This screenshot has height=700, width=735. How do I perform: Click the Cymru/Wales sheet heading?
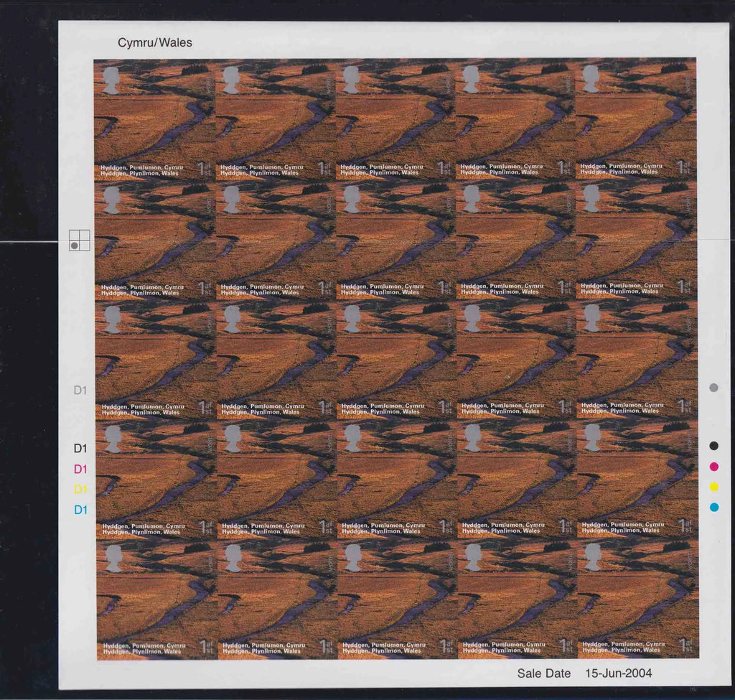(155, 42)
